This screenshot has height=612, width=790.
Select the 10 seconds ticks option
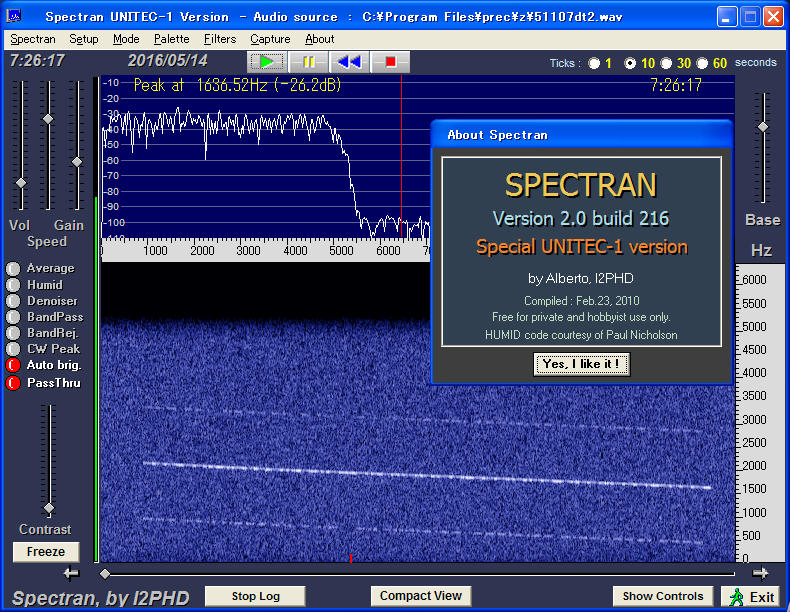click(x=630, y=63)
